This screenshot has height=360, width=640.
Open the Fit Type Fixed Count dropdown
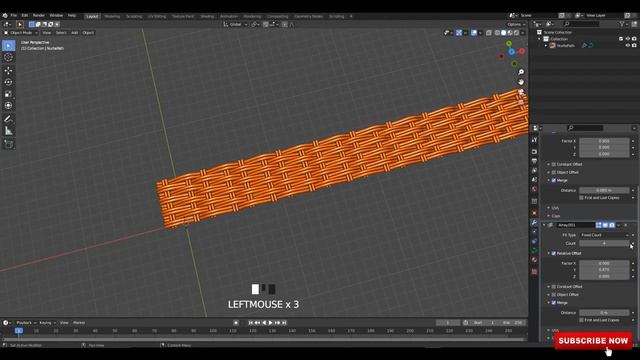pos(604,235)
